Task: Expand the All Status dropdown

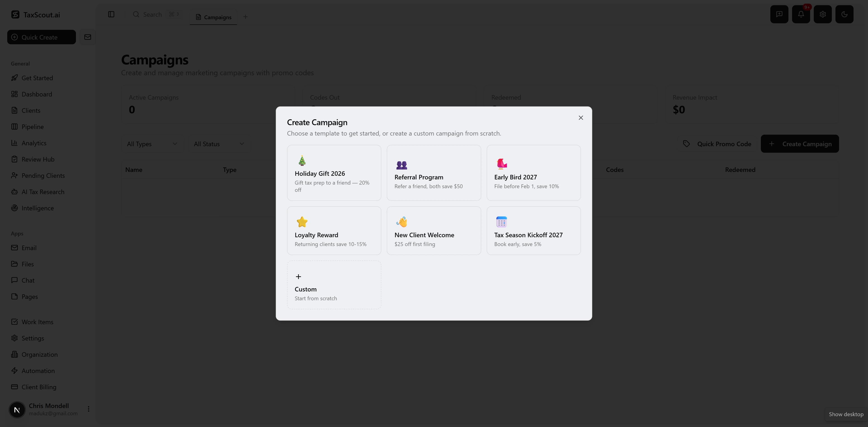Action: click(219, 144)
